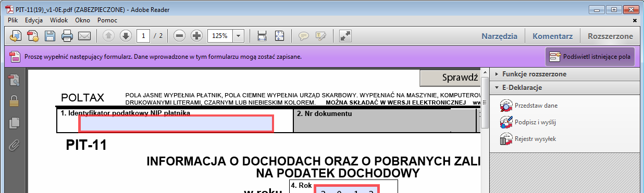Add a sticky note comment
Image resolution: width=644 pixels, height=193 pixels.
tap(304, 36)
